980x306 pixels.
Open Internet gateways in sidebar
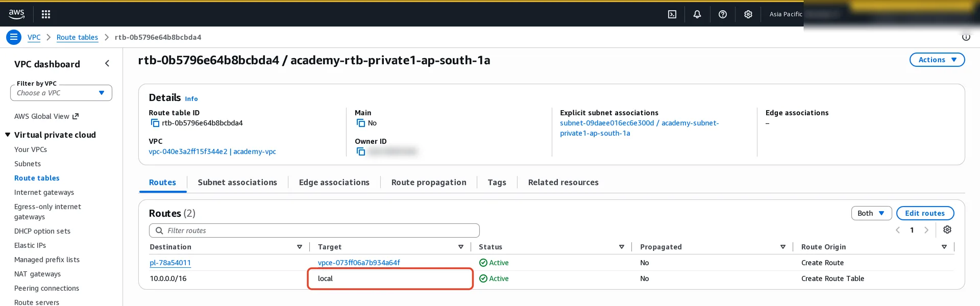tap(44, 192)
